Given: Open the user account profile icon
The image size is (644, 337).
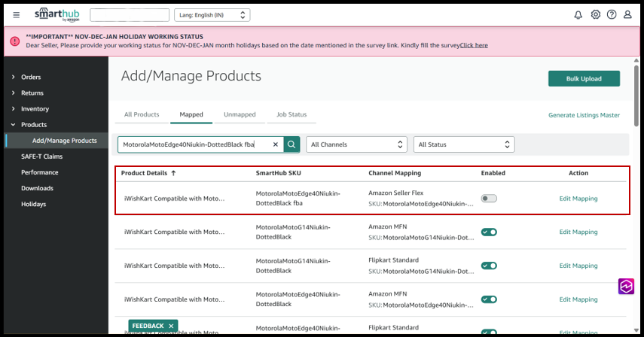Looking at the screenshot, I should pyautogui.click(x=628, y=15).
